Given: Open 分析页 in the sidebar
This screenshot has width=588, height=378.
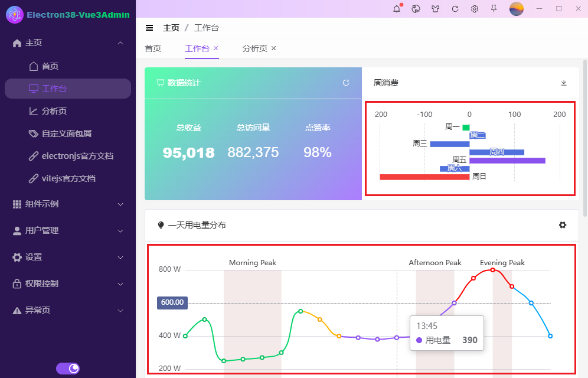Looking at the screenshot, I should [68, 111].
